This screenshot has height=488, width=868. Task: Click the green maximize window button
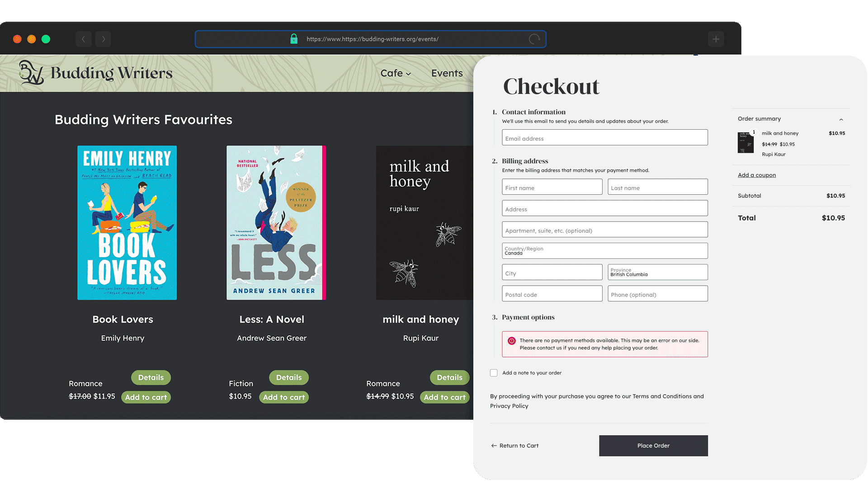point(46,39)
